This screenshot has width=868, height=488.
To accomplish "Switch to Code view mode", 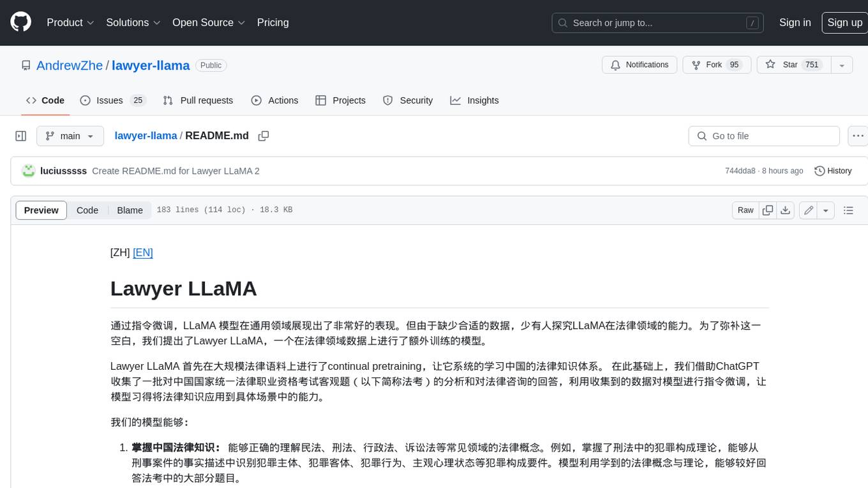I will (87, 210).
